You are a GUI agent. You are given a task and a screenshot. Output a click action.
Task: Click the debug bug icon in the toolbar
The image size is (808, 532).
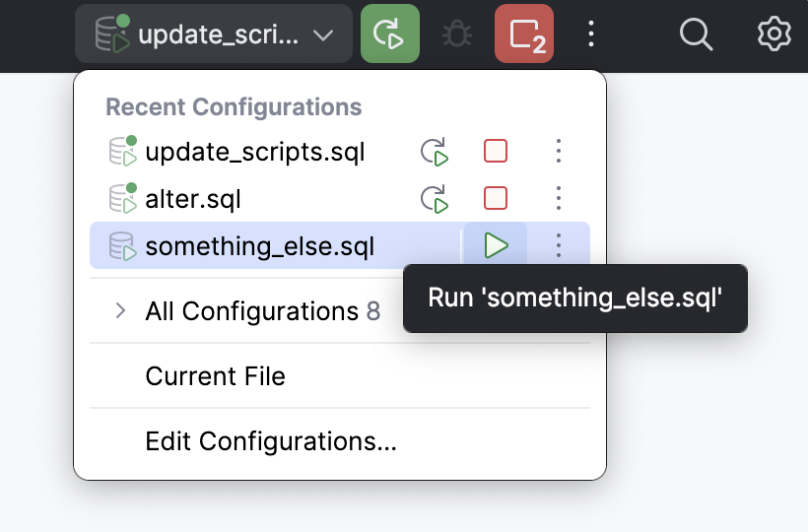point(457,35)
